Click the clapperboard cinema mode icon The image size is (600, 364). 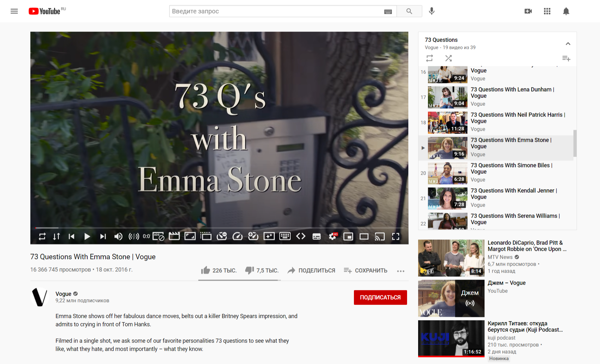pos(174,236)
